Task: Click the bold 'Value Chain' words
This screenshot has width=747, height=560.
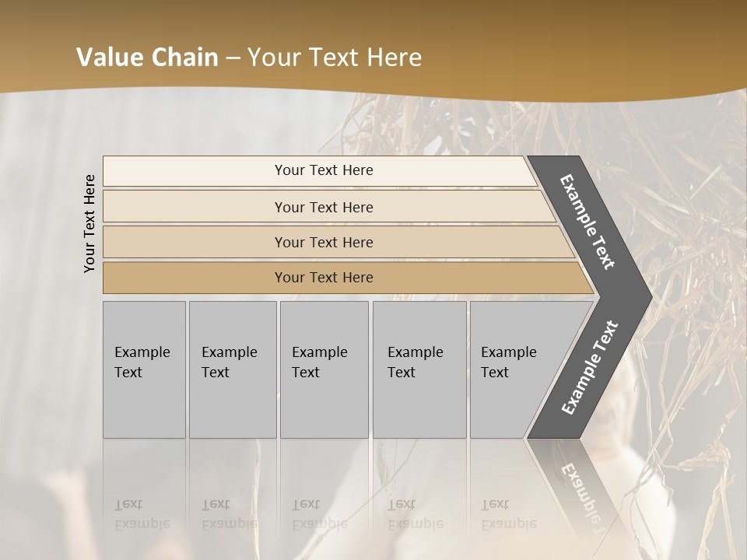Action: 147,58
